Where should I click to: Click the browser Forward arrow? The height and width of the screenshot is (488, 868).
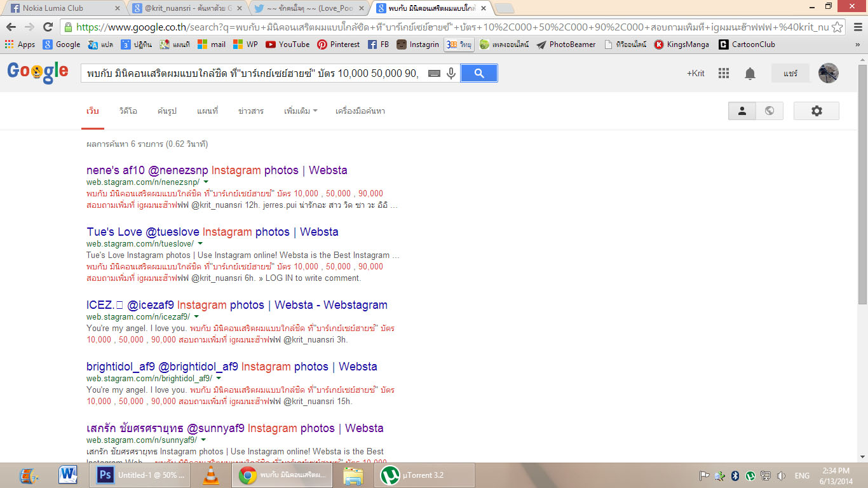tap(29, 27)
